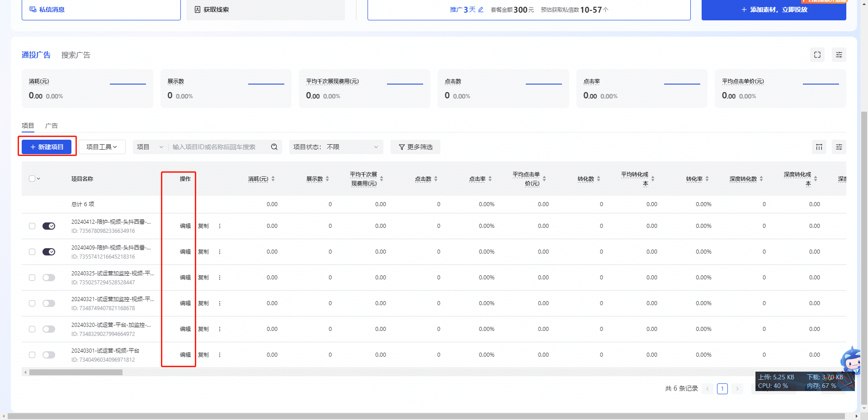Click the table horizontal scrollbar thumb
Screen dimensions: 868x420
click(x=76, y=373)
